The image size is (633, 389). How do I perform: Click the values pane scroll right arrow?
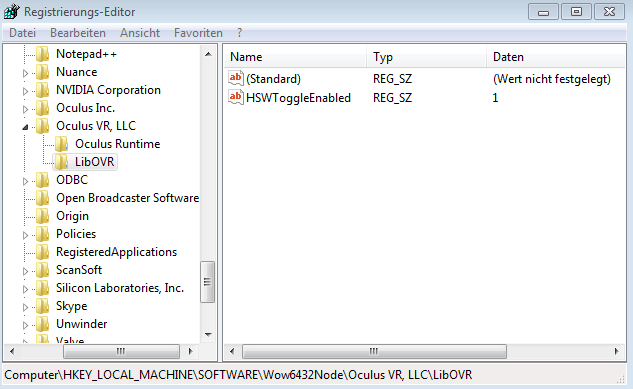[x=616, y=351]
